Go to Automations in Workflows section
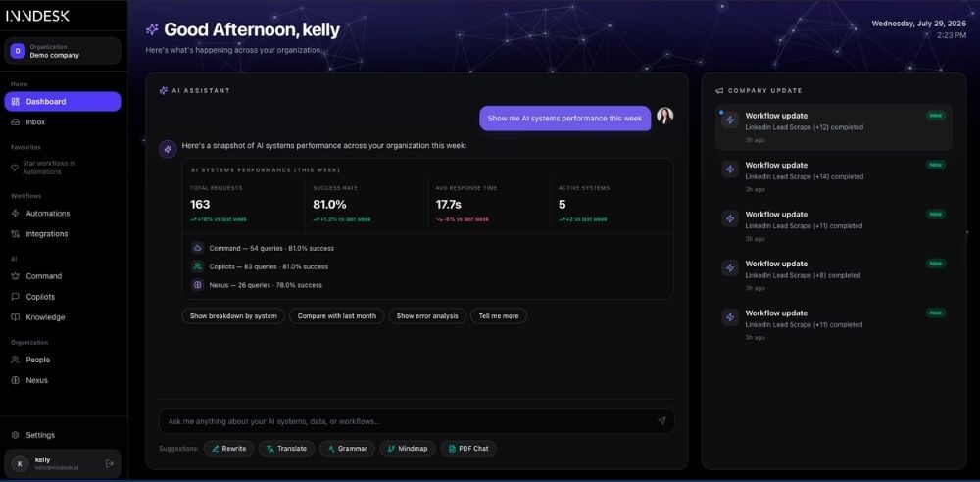This screenshot has height=482, width=980. (63, 214)
